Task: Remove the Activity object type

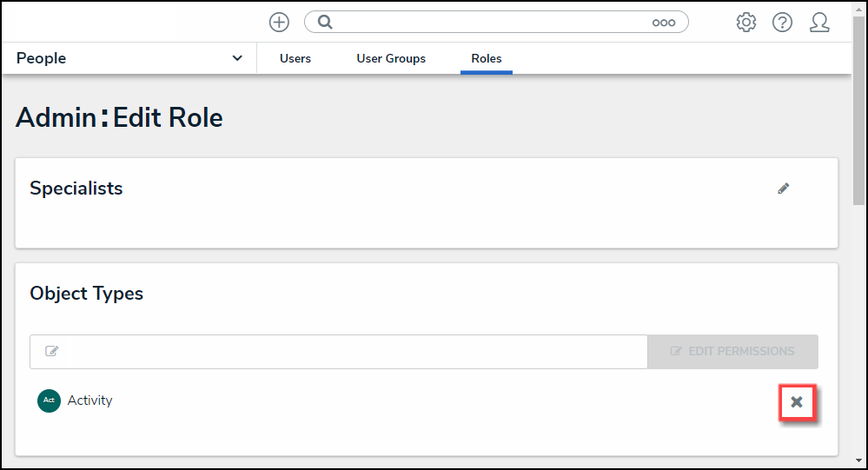Action: (x=797, y=402)
